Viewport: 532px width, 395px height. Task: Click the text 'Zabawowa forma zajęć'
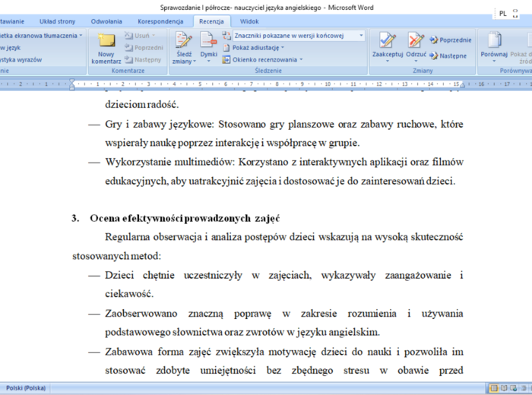click(x=158, y=352)
